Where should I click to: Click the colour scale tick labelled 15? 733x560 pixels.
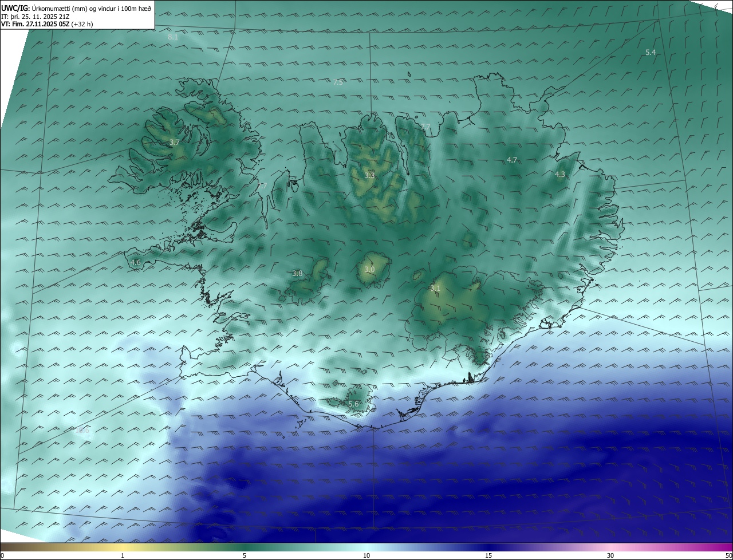[x=488, y=555]
